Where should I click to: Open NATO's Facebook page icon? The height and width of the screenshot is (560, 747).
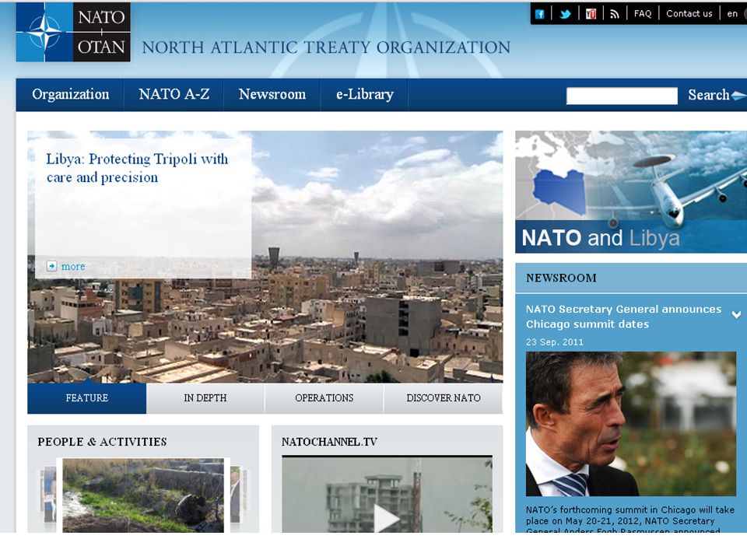(x=540, y=14)
